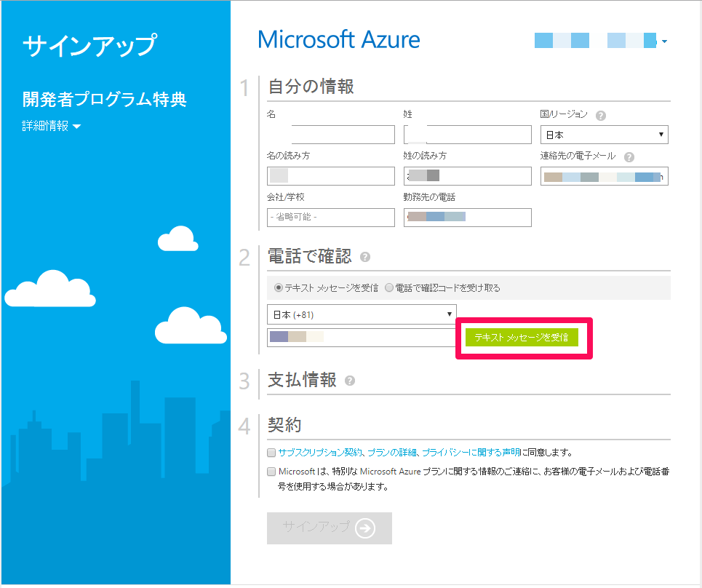Open the 日本 (+81) country code dropdown
Image resolution: width=702 pixels, height=588 pixels.
tap(362, 314)
